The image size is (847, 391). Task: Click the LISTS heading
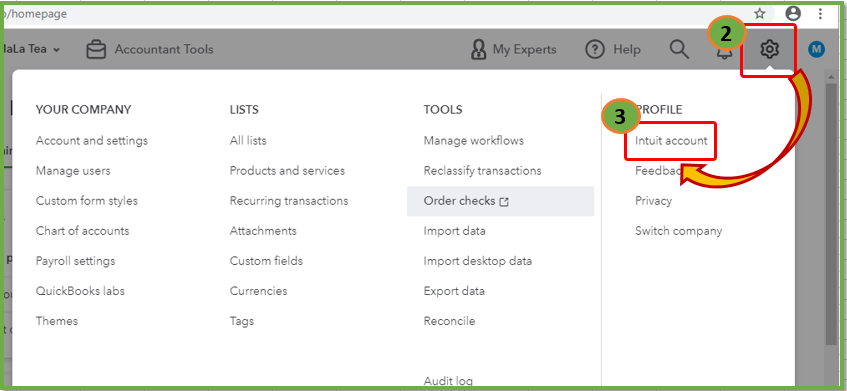(x=244, y=110)
